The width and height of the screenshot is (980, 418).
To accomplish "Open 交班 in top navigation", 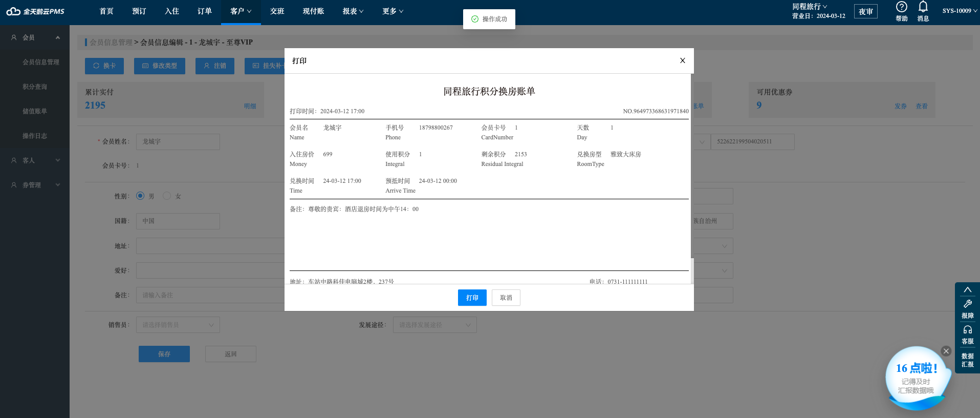I will point(277,11).
